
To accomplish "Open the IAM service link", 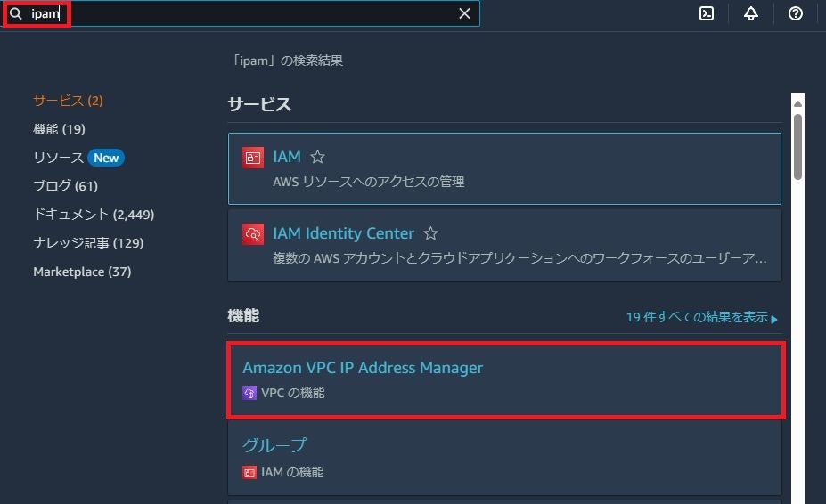I will pos(287,157).
